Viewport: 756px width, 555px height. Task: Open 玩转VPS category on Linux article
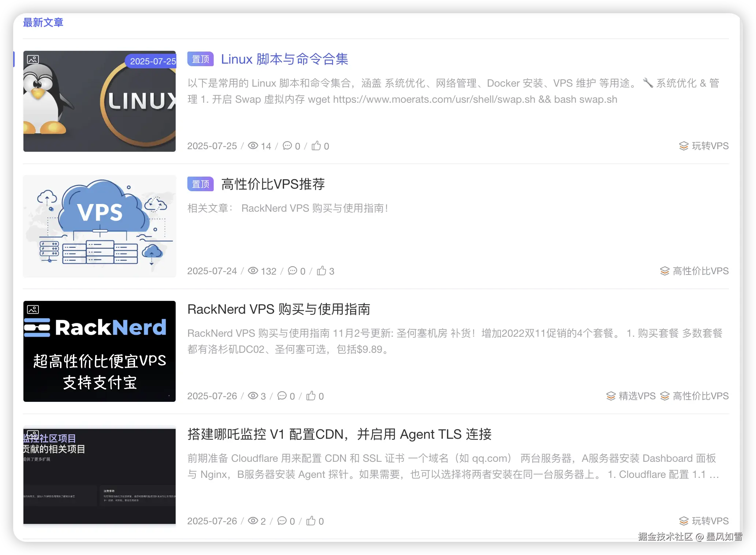point(710,146)
